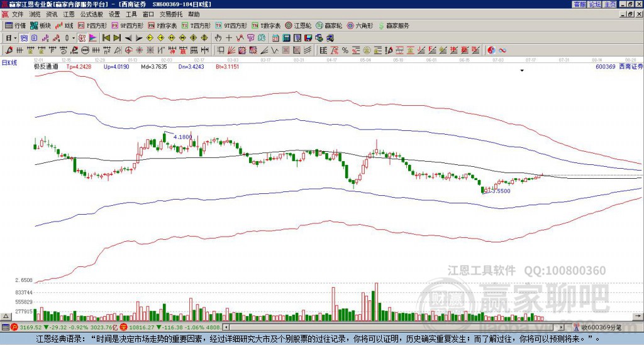Open the 六角形 hexagon chart
The height and width of the screenshot is (345, 644).
click(x=360, y=25)
